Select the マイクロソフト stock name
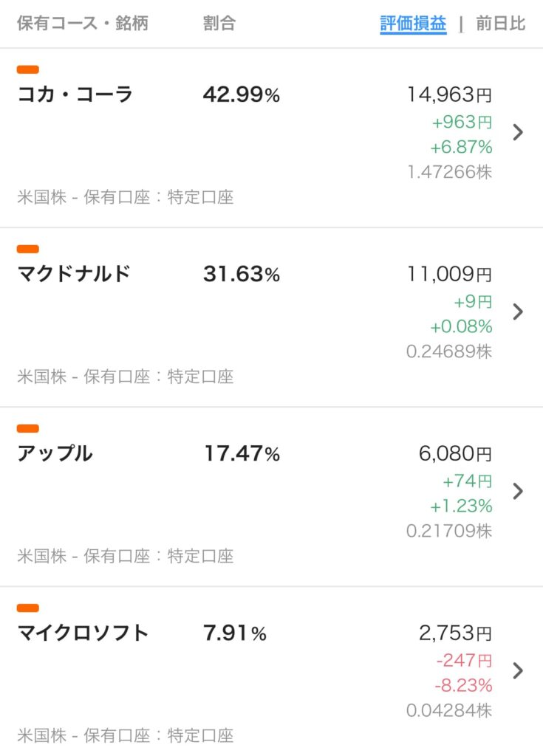 coord(83,633)
